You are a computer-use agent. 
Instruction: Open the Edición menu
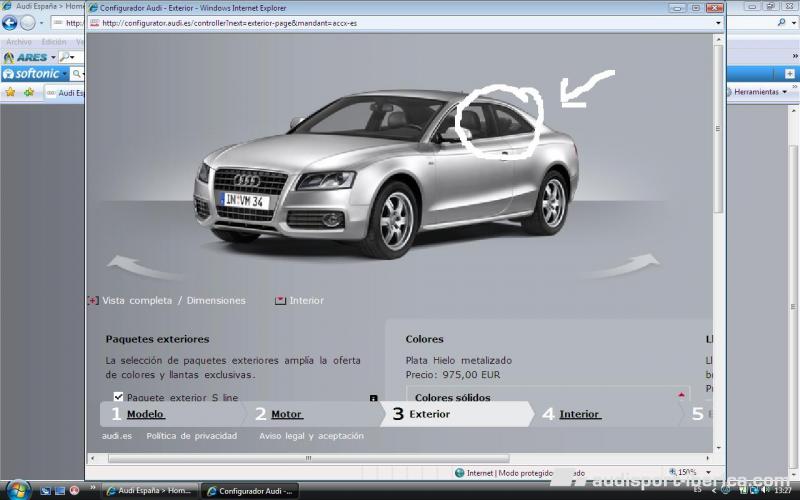[54, 42]
